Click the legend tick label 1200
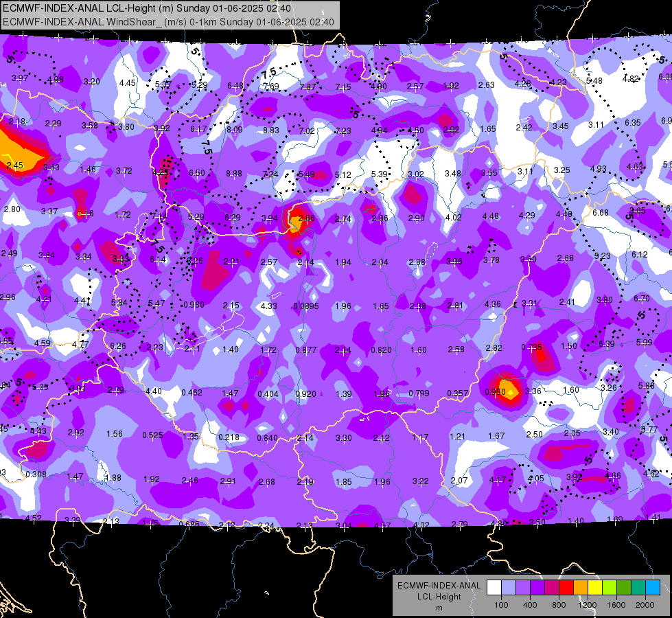The image size is (672, 618). point(587,605)
